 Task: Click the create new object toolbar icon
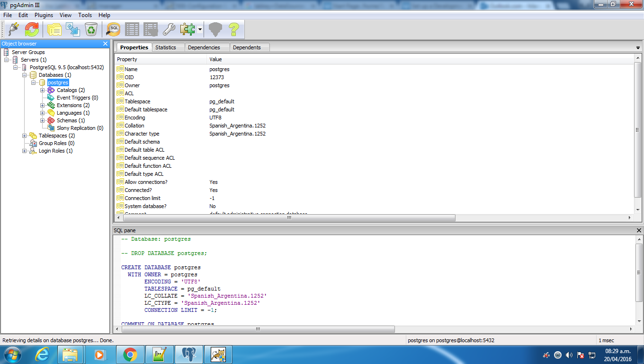point(73,30)
